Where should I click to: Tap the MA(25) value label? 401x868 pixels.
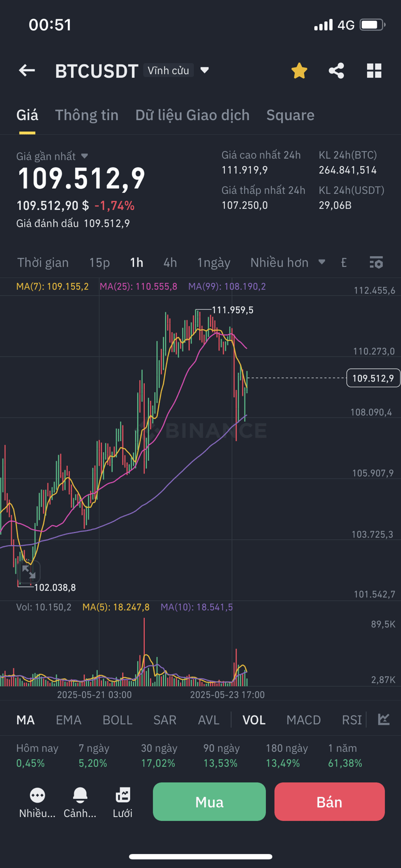click(x=139, y=287)
